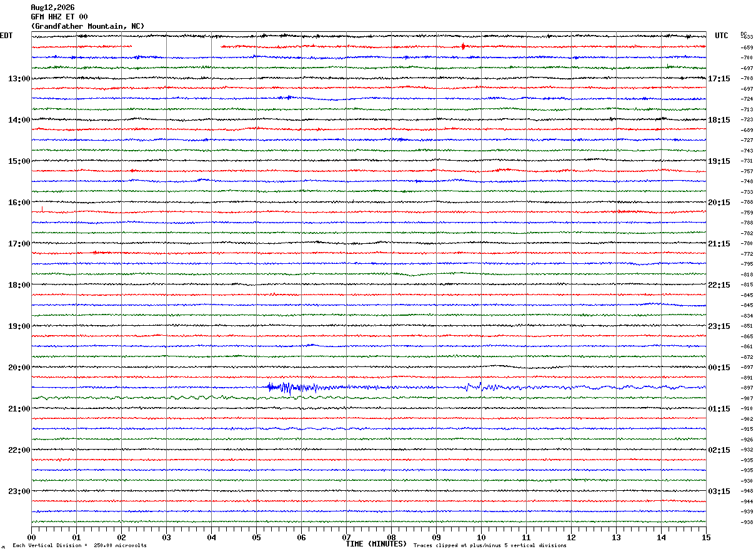This screenshot has width=756, height=554.
Task: Click the traces clipped footnote text
Action: point(490,546)
